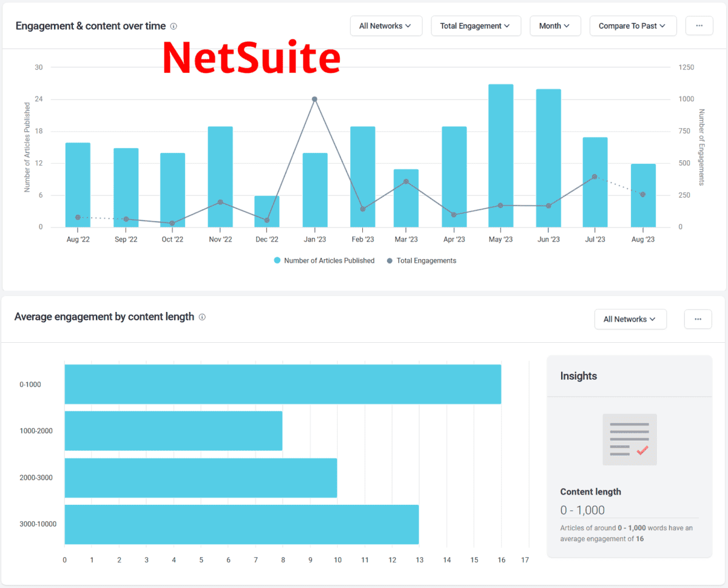Select the 3000-10000 content length bar

click(x=241, y=524)
